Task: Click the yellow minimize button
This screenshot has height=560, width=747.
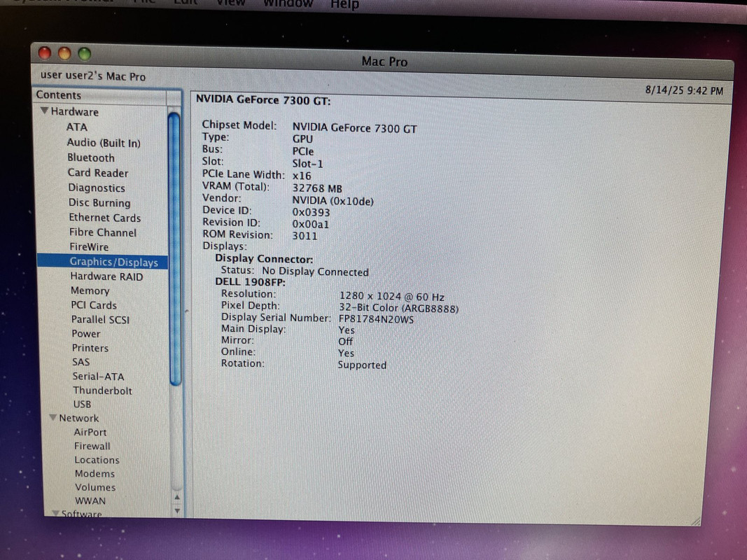Action: click(x=64, y=53)
